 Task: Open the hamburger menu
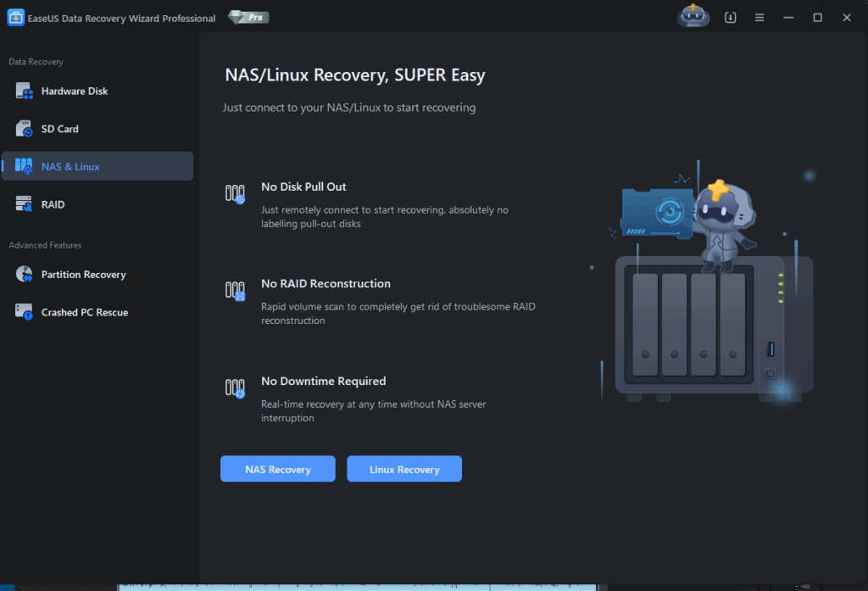tap(759, 18)
